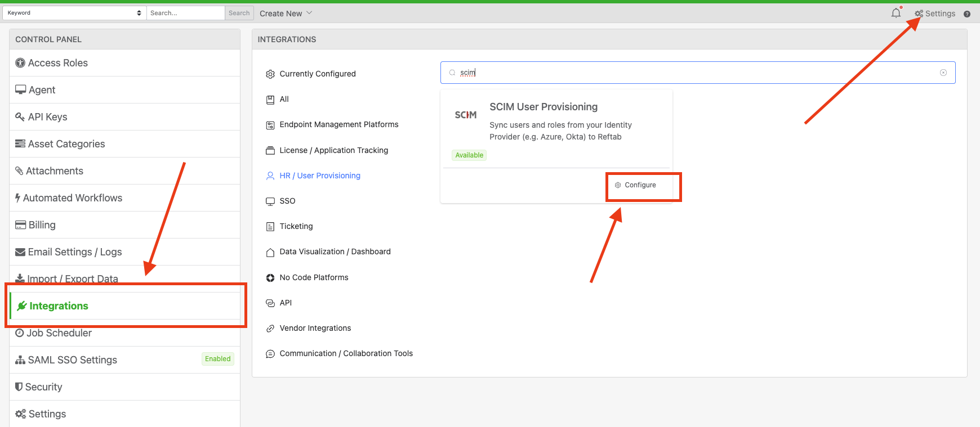Click into the integrations scim search box
The width and height of the screenshot is (980, 427).
click(698, 73)
